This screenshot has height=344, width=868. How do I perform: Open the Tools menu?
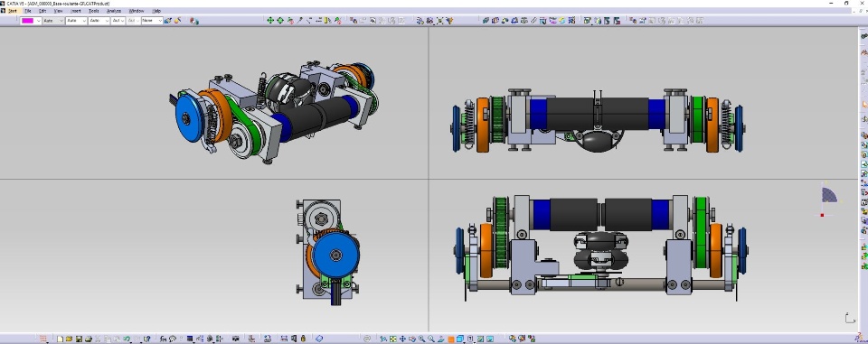(93, 11)
